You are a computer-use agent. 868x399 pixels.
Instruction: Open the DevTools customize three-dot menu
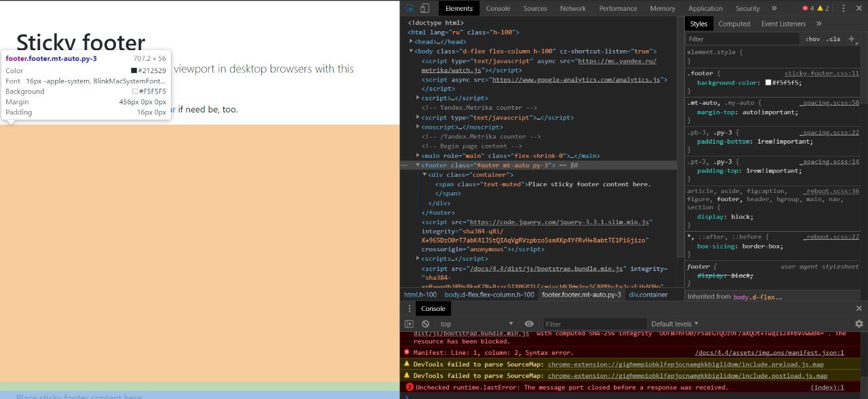point(843,8)
